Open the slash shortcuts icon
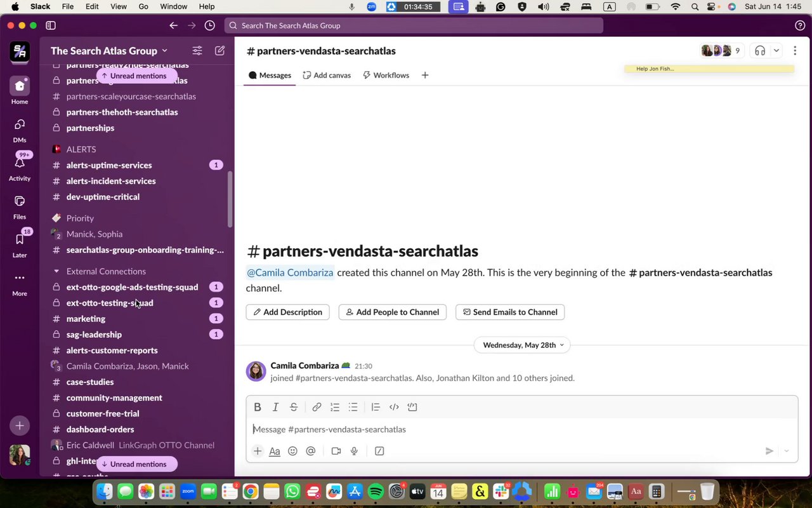This screenshot has width=812, height=508. click(379, 451)
